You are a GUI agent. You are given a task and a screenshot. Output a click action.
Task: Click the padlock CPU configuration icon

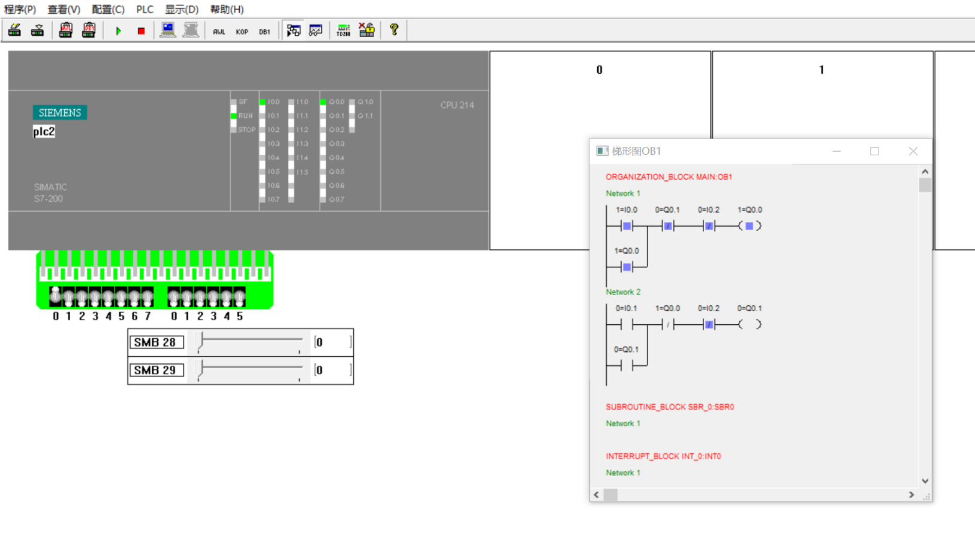366,30
